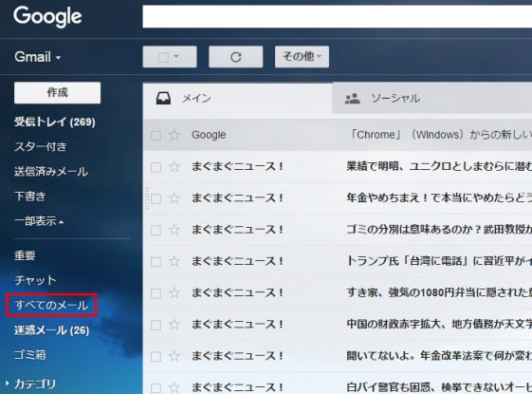Open 下書き folder
The width and height of the screenshot is (532, 394).
[x=29, y=196]
